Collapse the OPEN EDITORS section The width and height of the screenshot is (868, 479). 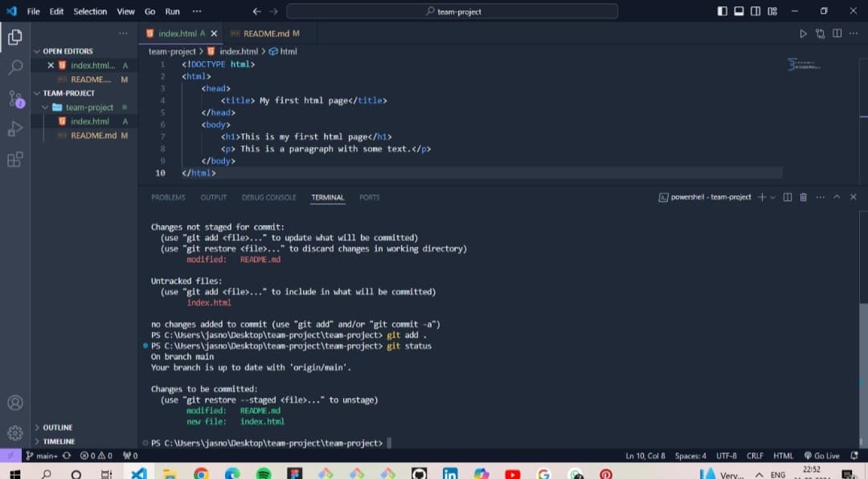point(37,51)
